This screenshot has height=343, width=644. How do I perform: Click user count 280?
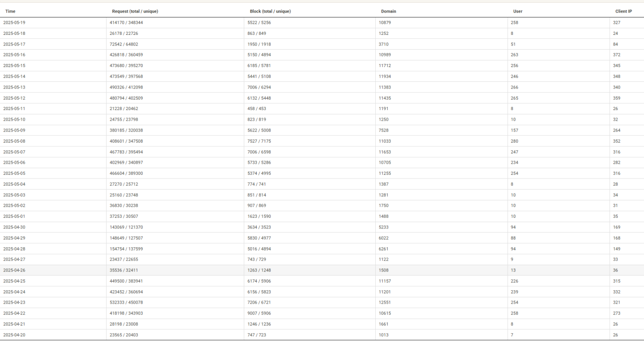pos(514,141)
